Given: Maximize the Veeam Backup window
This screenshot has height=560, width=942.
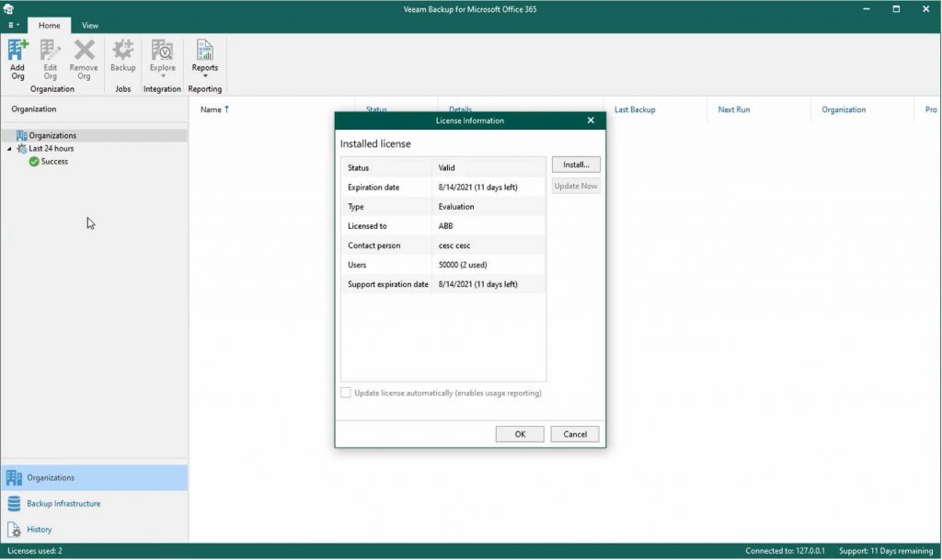Looking at the screenshot, I should click(x=896, y=9).
